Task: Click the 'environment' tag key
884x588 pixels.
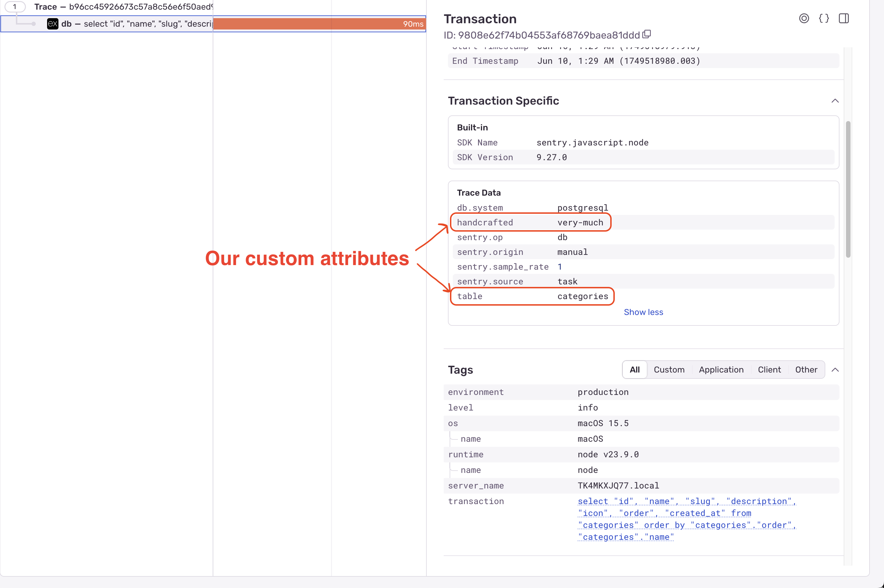Action: pos(475,392)
